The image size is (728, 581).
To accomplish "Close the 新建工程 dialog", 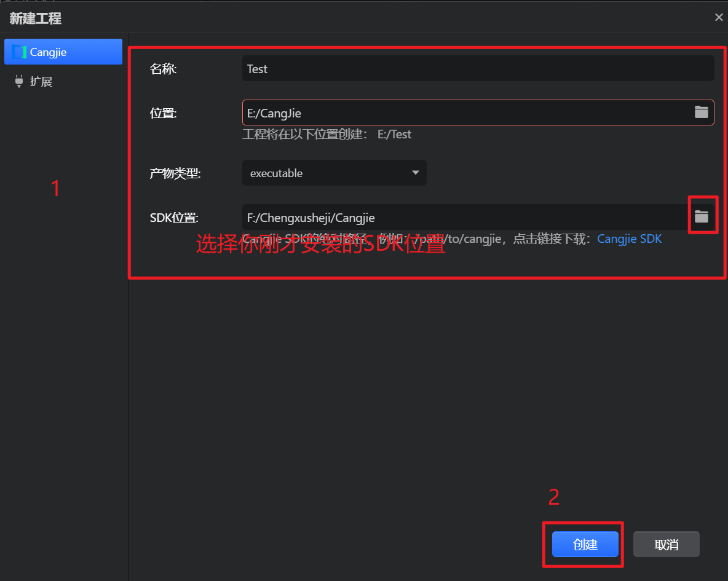I will tap(718, 17).
